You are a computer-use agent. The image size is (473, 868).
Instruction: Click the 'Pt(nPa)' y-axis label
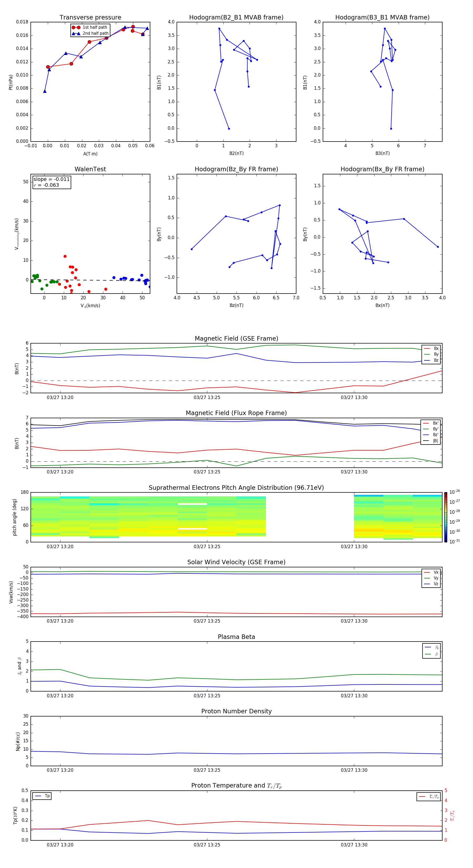[x=11, y=82]
